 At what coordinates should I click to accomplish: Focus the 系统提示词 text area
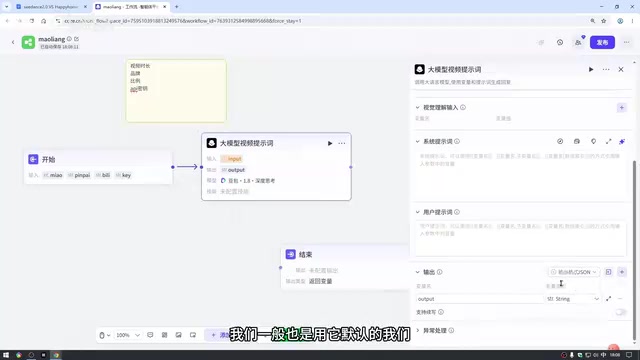pyautogui.click(x=520, y=175)
